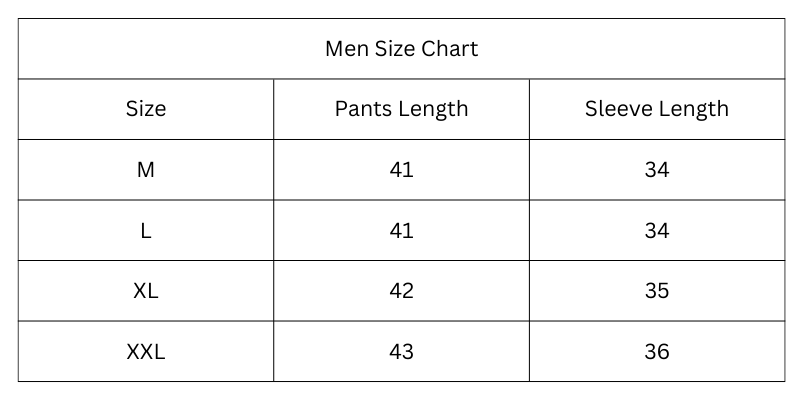
Task: Click "Length" in the Sleeve Length header
Action: [x=693, y=109]
